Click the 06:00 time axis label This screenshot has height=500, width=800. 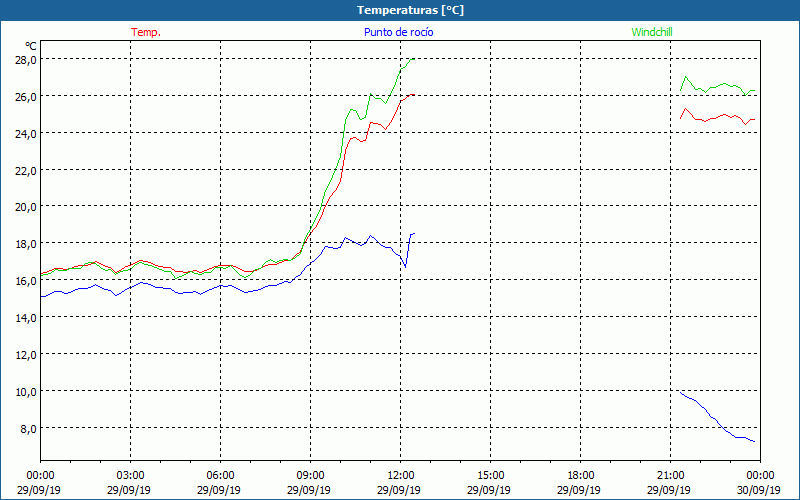[x=220, y=476]
